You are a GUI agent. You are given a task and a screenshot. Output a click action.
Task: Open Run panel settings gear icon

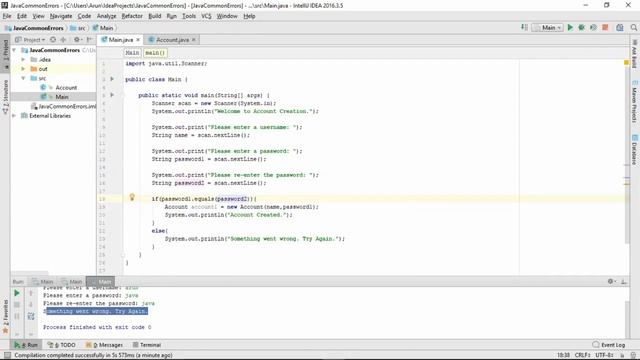point(611,281)
